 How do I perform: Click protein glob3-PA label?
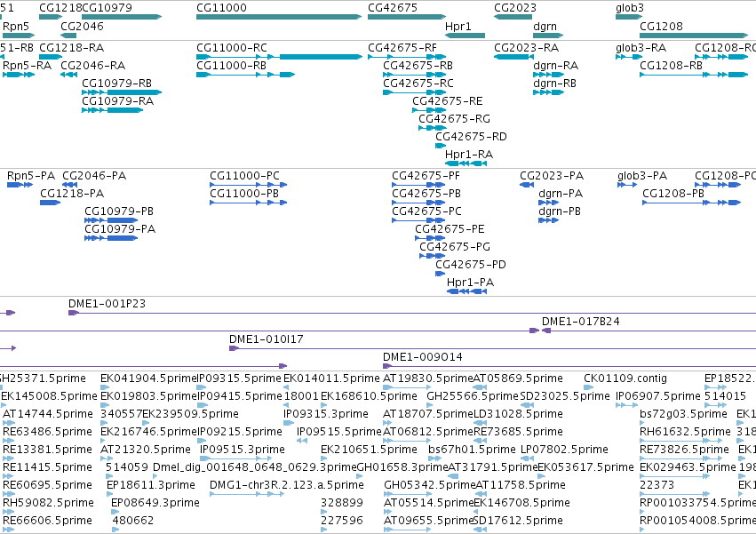(x=642, y=176)
